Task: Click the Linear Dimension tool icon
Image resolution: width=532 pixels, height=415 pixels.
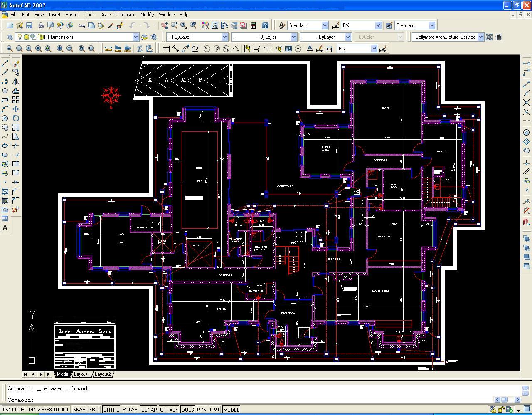Action: 166,49
